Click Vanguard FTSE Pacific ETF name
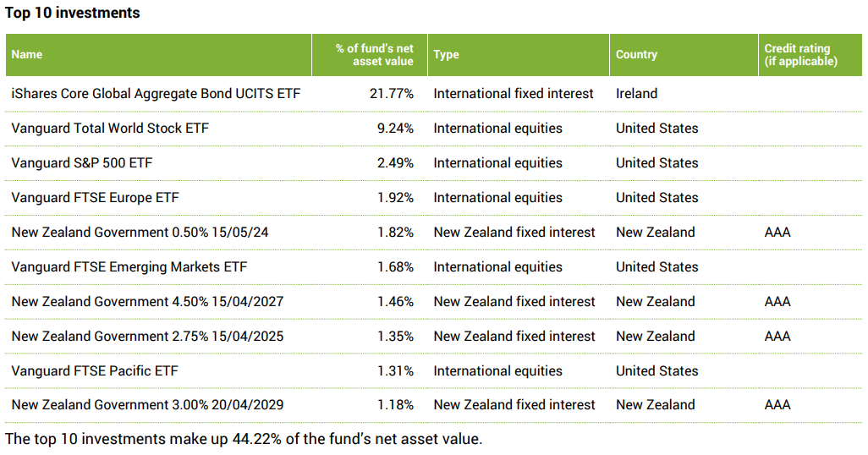The image size is (868, 455). point(95,370)
